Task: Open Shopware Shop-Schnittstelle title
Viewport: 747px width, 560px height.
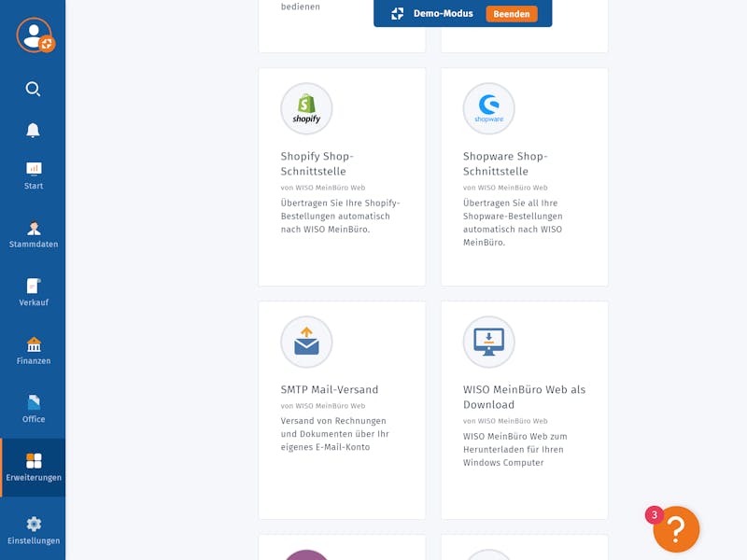Action: pyautogui.click(x=505, y=163)
